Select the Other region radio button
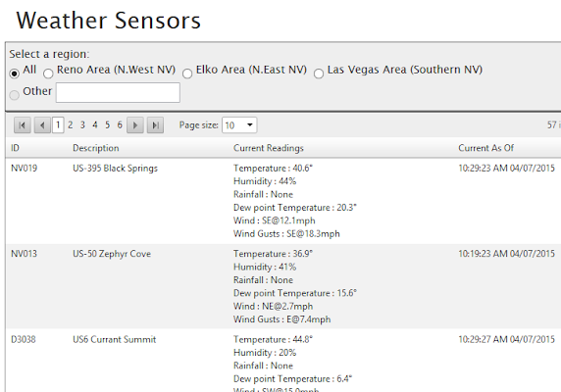 click(15, 95)
